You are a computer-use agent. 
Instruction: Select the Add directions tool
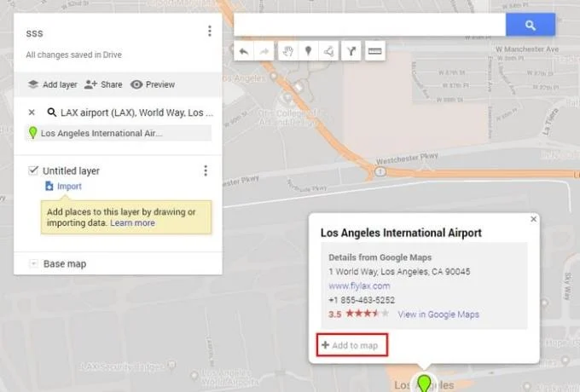tap(351, 51)
